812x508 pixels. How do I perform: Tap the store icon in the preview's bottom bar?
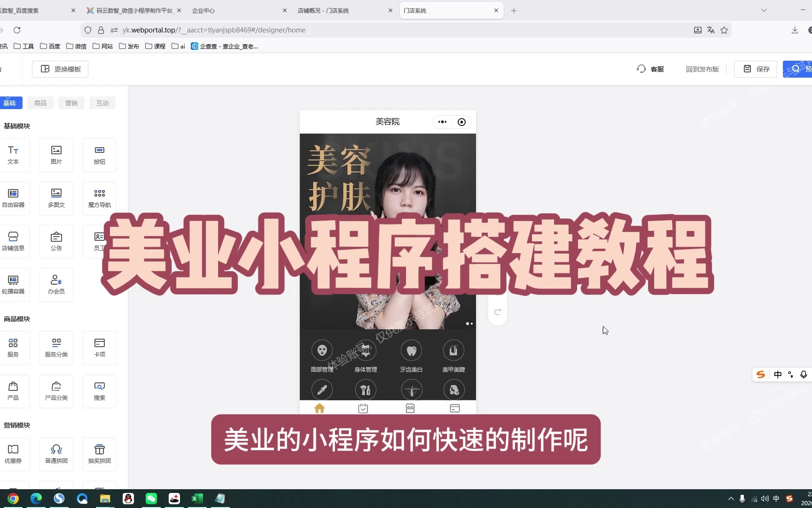[x=410, y=408]
